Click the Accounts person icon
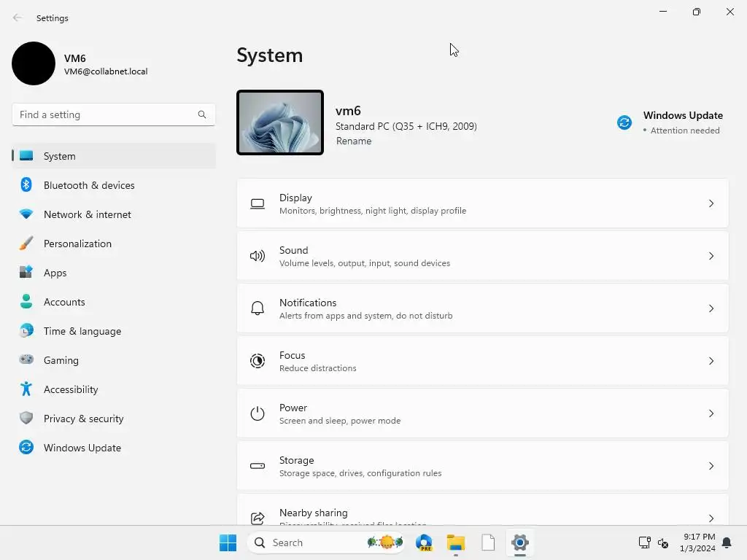 tap(26, 301)
